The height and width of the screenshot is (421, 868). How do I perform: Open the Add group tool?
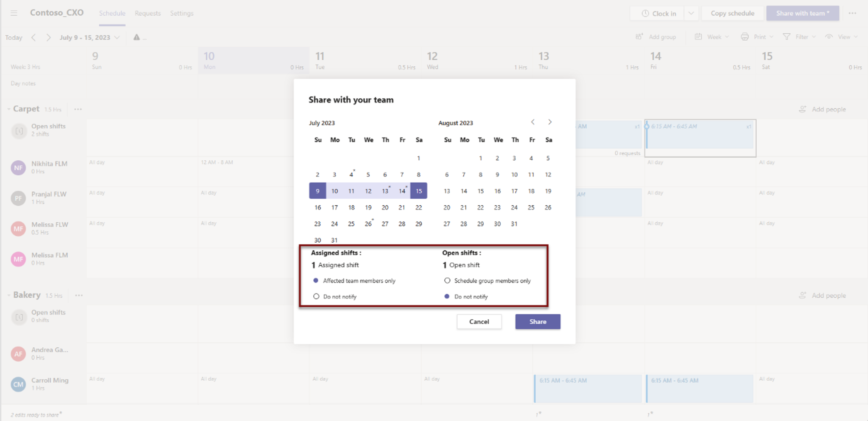click(x=656, y=37)
